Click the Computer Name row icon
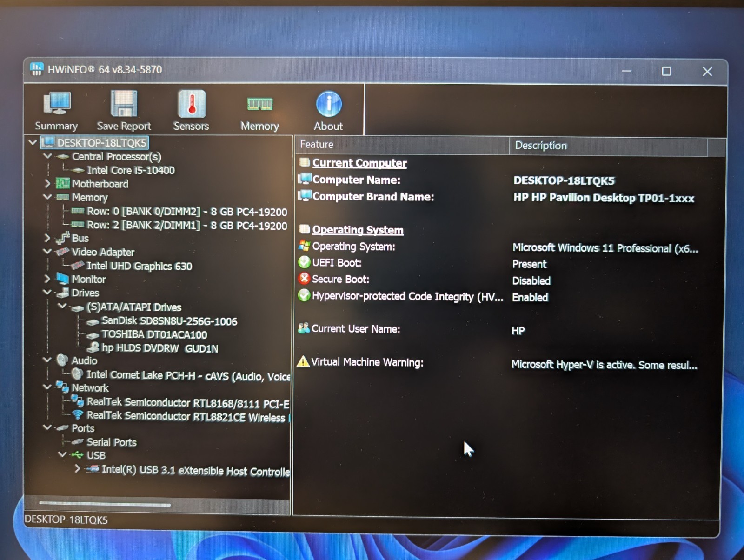Image resolution: width=744 pixels, height=560 pixels. click(x=305, y=179)
